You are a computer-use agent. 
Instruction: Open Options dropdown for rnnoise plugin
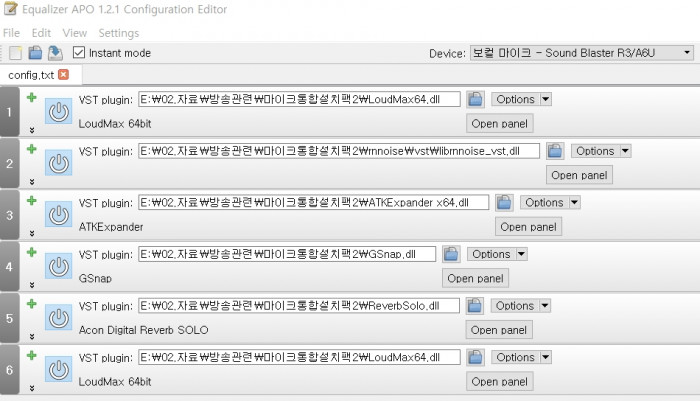click(x=602, y=151)
